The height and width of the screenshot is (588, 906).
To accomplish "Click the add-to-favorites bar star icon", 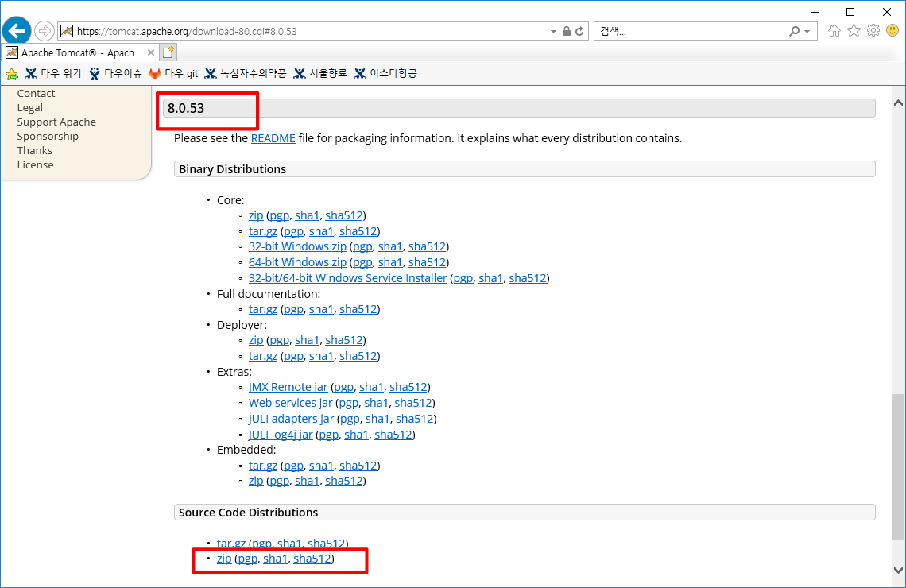I will [x=12, y=74].
